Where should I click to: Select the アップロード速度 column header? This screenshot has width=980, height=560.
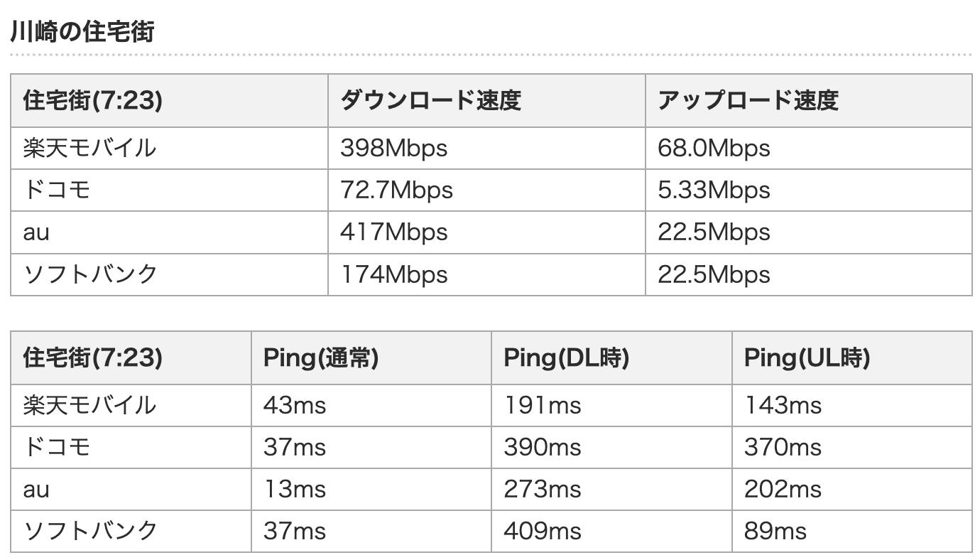point(748,100)
